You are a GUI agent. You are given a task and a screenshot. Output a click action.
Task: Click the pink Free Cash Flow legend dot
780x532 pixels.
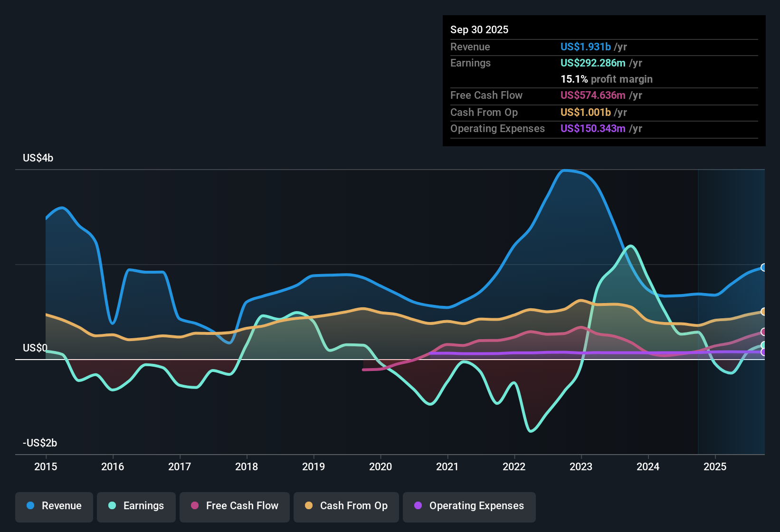click(x=194, y=506)
